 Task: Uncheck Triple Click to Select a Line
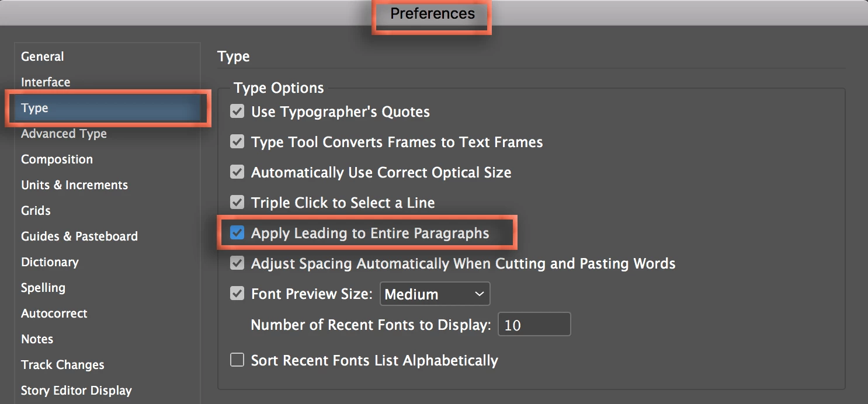[x=237, y=203]
